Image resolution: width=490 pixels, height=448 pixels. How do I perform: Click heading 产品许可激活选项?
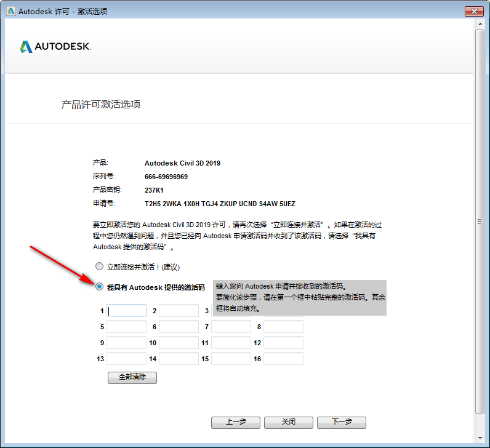pos(101,105)
